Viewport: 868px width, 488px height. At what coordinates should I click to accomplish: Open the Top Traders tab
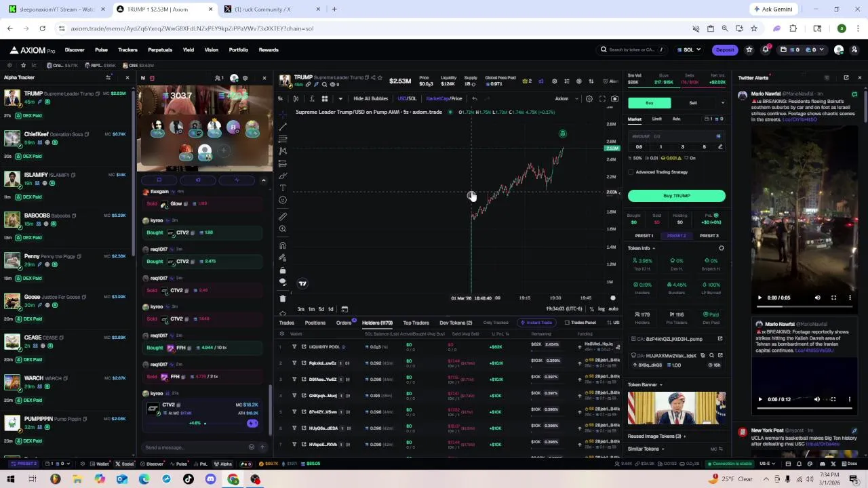(x=416, y=323)
